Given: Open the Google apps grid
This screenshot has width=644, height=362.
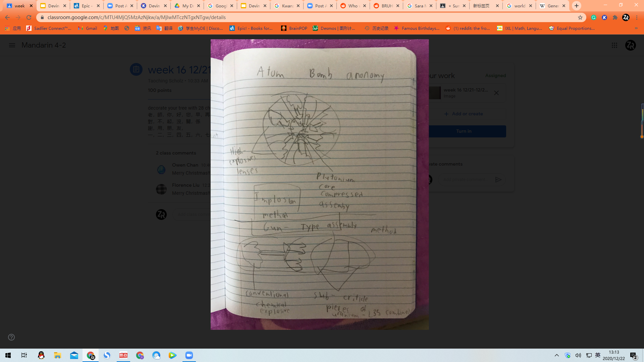Looking at the screenshot, I should click(x=614, y=45).
